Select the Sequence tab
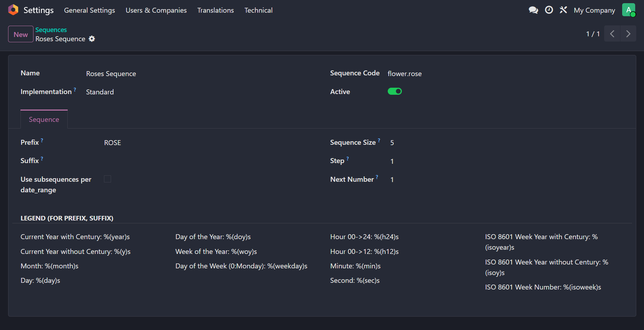 tap(44, 119)
